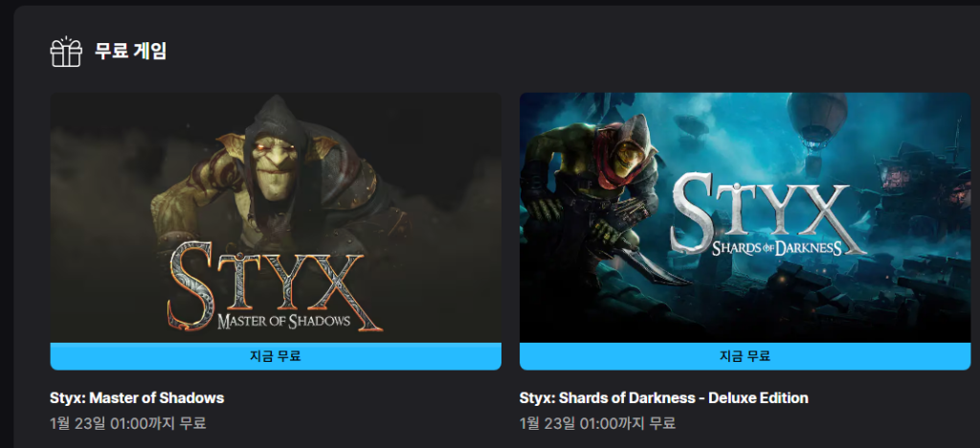
Task: Click the goblin's face on Master of Shadows cover
Action: 273,164
